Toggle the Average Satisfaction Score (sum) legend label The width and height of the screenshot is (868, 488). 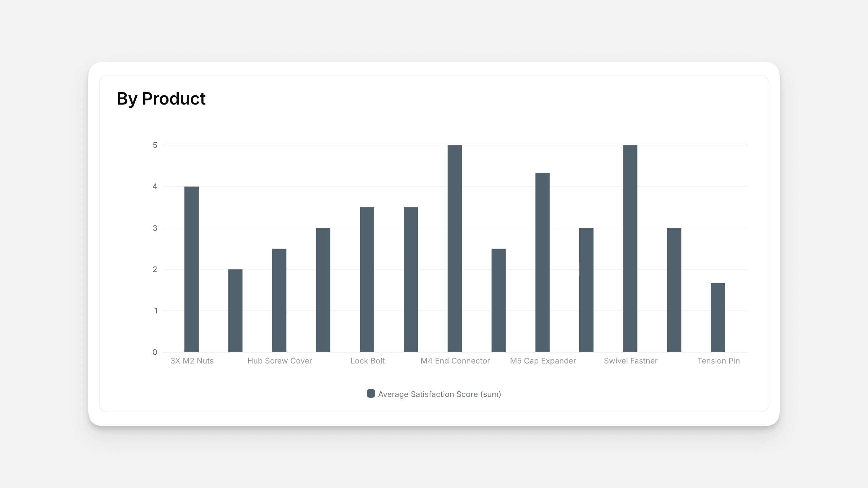(439, 394)
